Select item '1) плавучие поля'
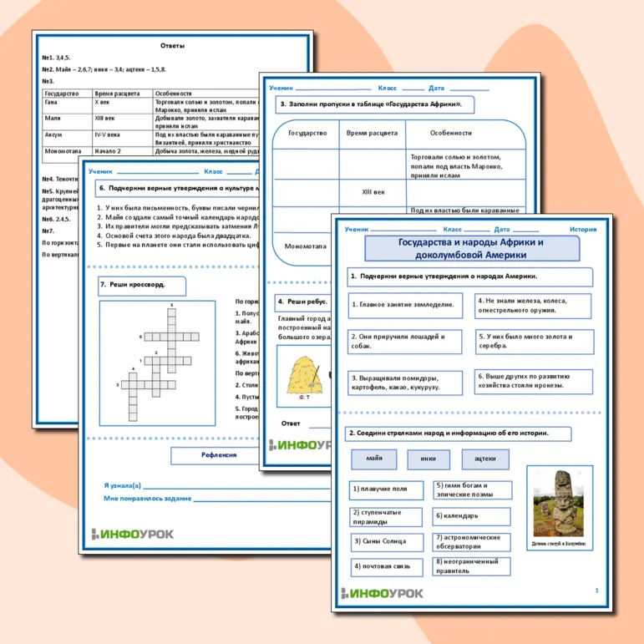The image size is (644, 644). [x=386, y=489]
